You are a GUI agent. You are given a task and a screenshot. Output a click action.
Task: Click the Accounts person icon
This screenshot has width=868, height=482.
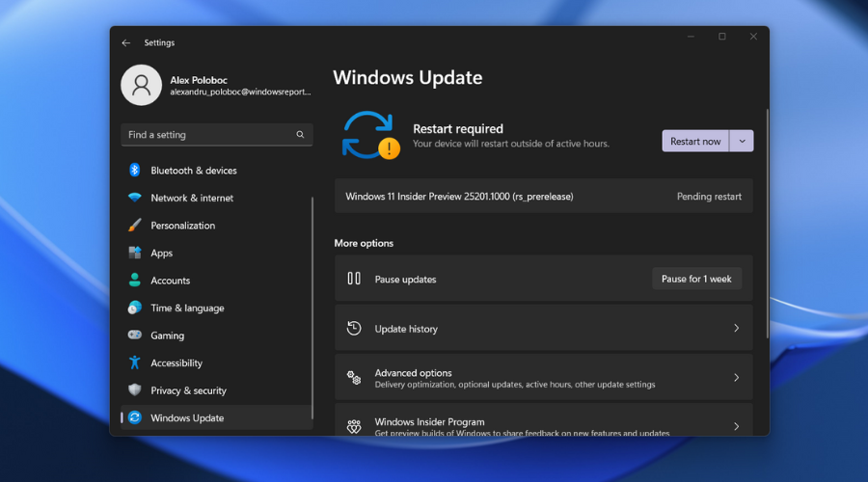coord(134,280)
